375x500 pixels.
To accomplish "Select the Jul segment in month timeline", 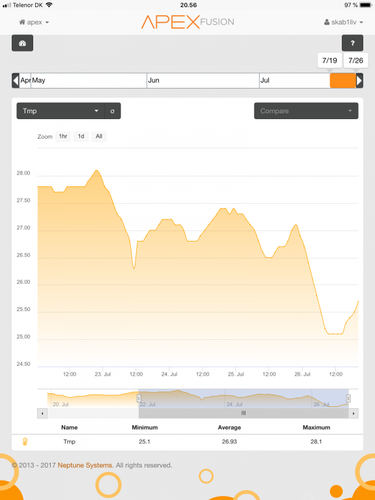I will pos(294,80).
